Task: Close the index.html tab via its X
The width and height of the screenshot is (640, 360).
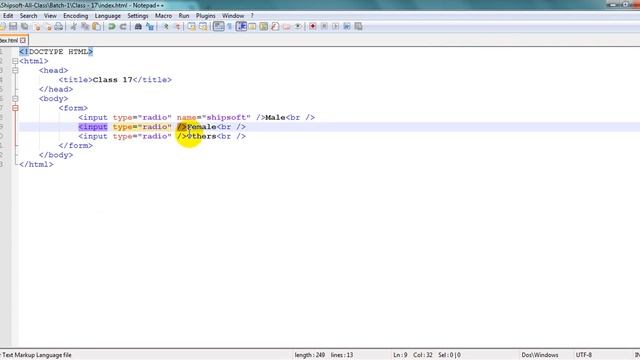Action: (23, 40)
